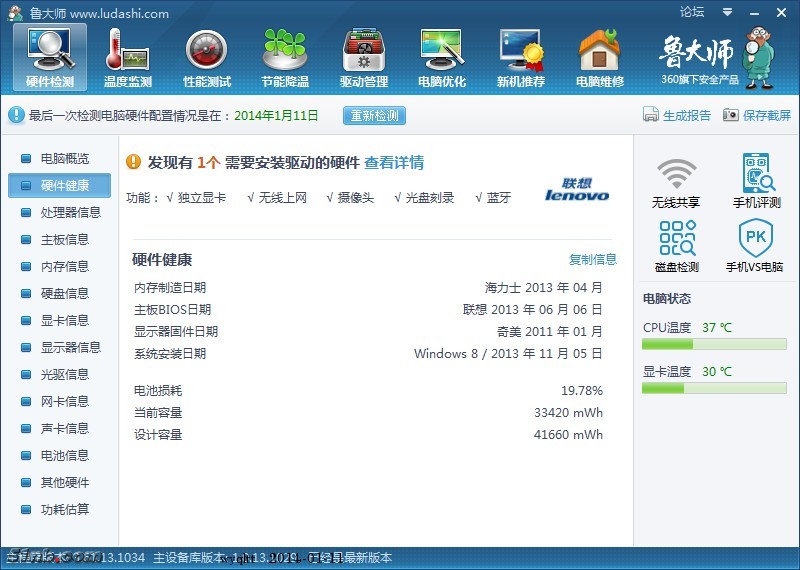
Task: Open the 新机推荐 recommendations page
Action: pyautogui.click(x=520, y=57)
